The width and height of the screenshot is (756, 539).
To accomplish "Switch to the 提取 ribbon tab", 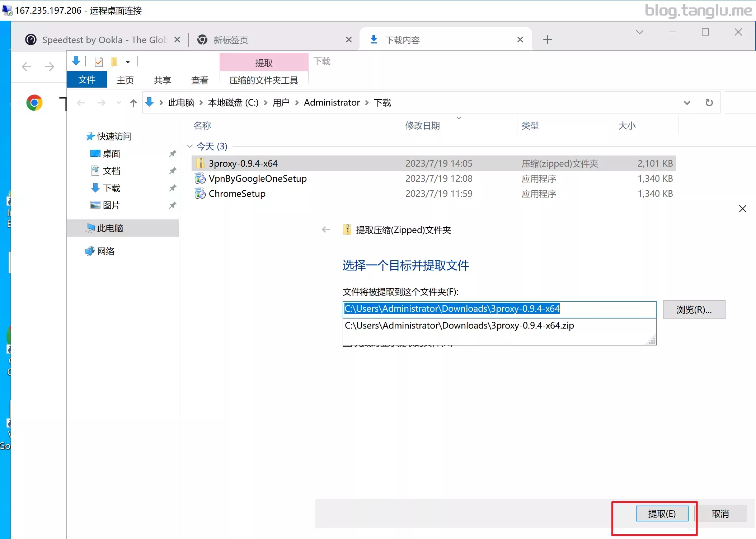I will tap(264, 63).
